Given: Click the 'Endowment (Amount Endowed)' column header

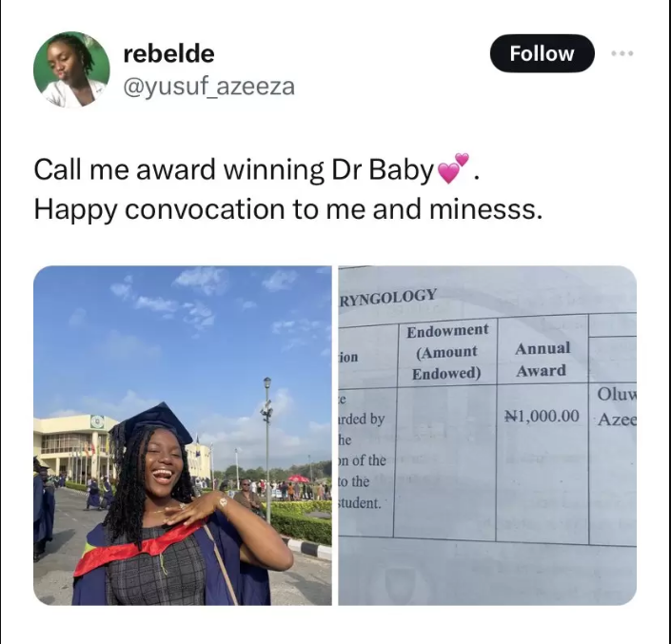Looking at the screenshot, I should (x=447, y=351).
